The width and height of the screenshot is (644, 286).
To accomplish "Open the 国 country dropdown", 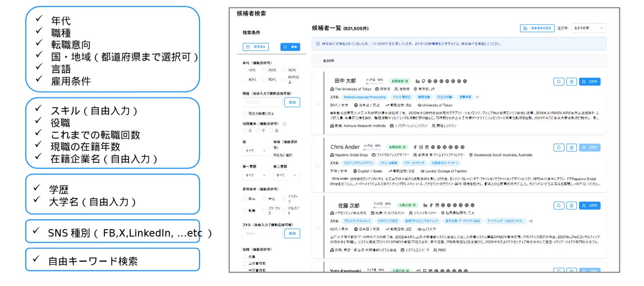I will click(x=256, y=151).
